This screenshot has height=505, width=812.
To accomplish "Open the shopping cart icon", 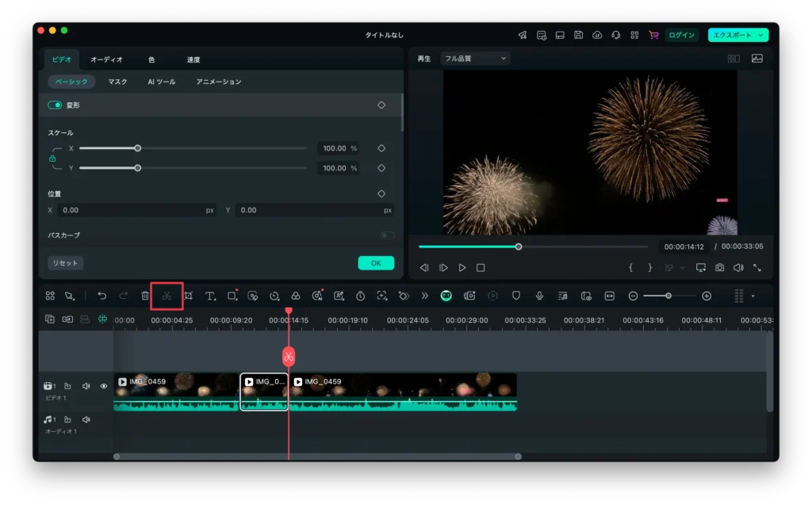I will coord(653,35).
